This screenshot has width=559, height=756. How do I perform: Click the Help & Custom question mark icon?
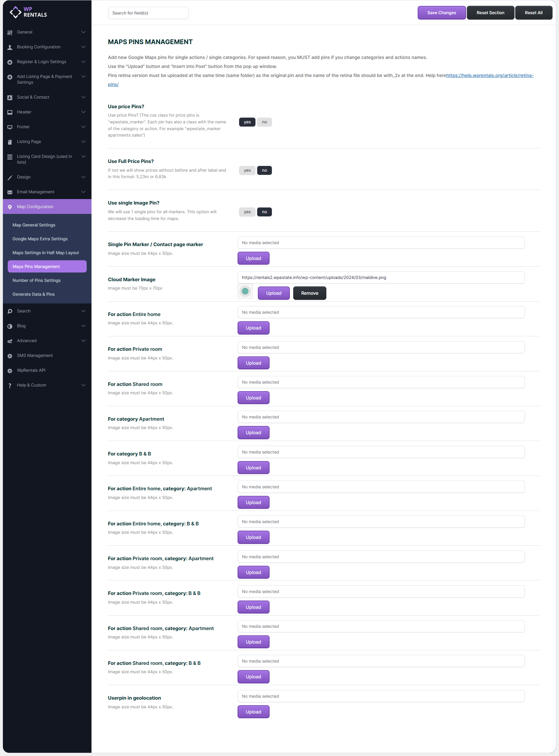coord(10,386)
